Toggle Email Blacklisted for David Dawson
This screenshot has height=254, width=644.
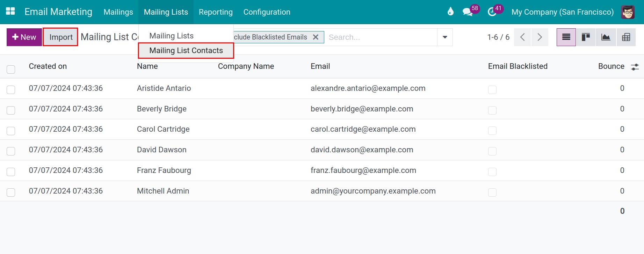pos(492,151)
